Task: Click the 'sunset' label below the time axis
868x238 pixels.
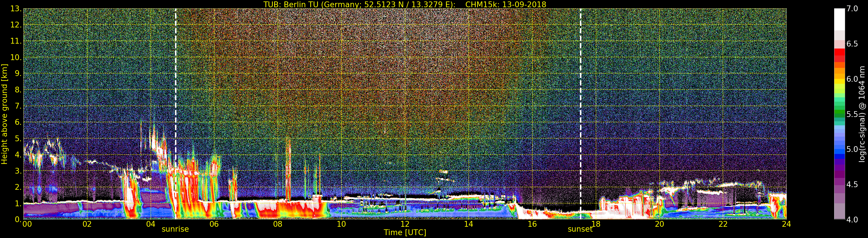Action: tap(580, 229)
